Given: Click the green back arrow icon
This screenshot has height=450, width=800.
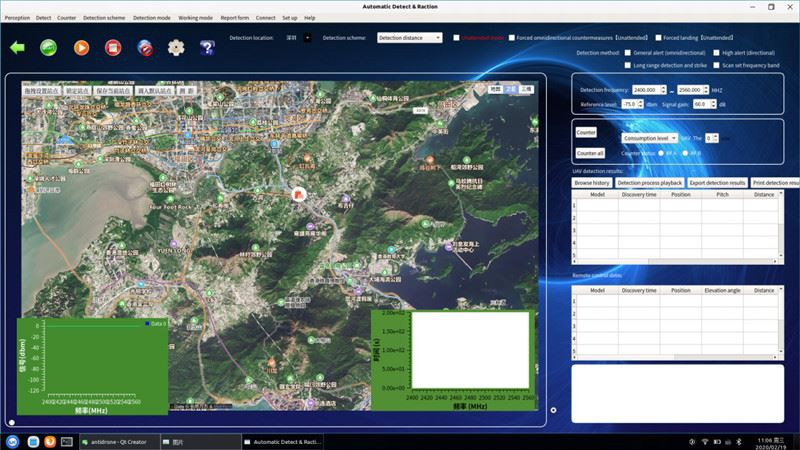Looking at the screenshot, I should [x=17, y=47].
